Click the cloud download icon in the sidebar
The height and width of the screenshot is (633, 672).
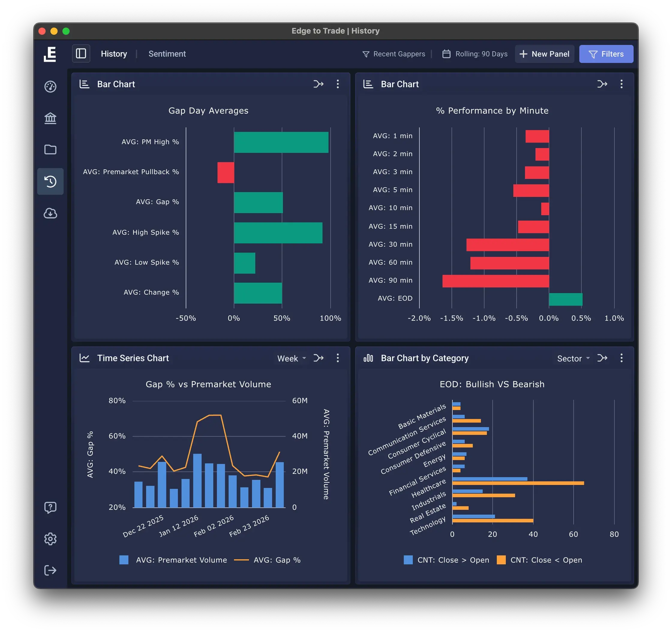click(x=50, y=213)
